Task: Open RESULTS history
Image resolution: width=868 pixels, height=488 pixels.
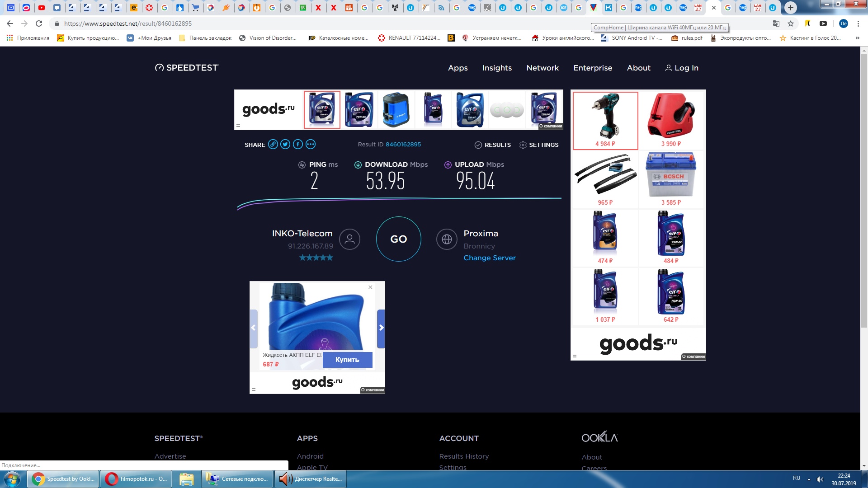Action: [x=493, y=145]
